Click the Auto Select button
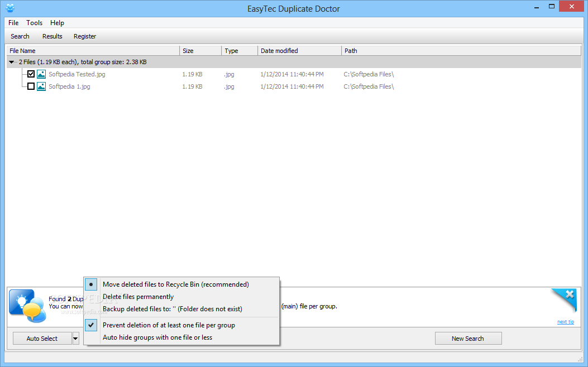 42,339
